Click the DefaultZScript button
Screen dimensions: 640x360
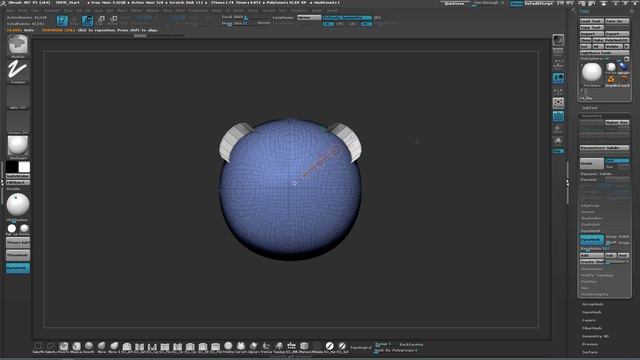pos(538,3)
